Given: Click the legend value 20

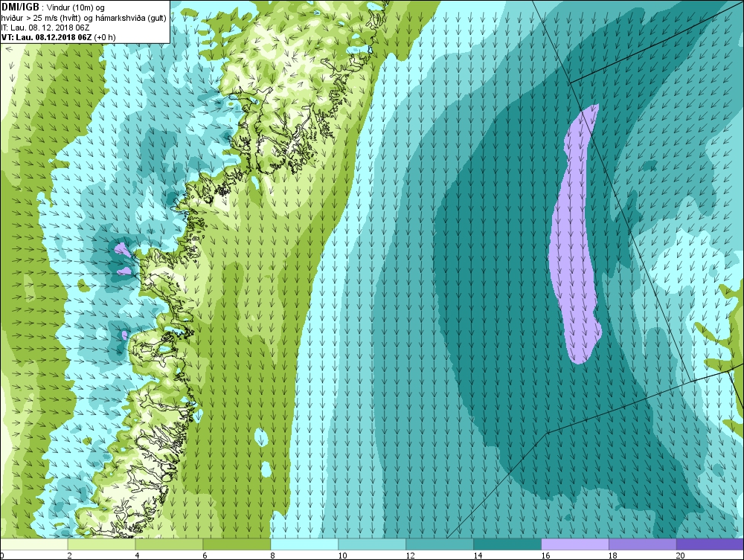Looking at the screenshot, I should (681, 556).
